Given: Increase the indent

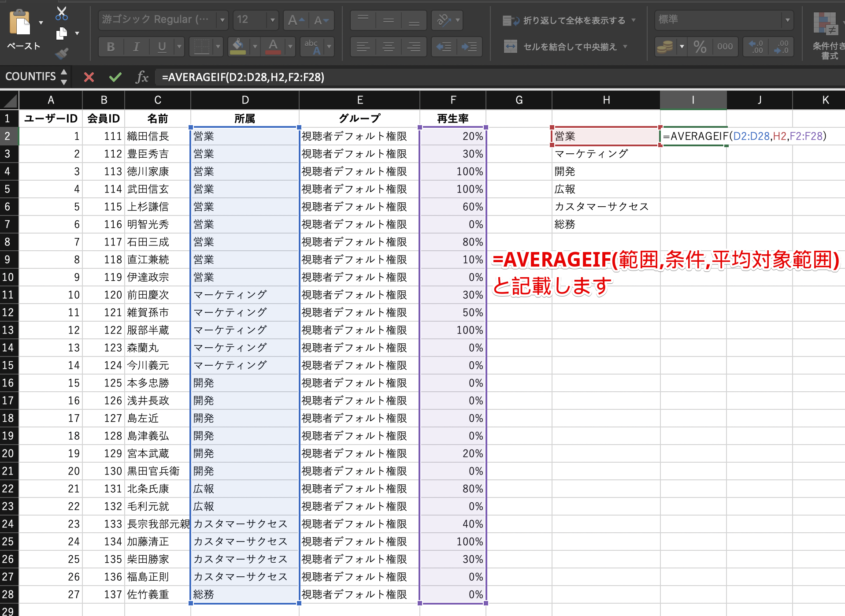Looking at the screenshot, I should (x=469, y=46).
